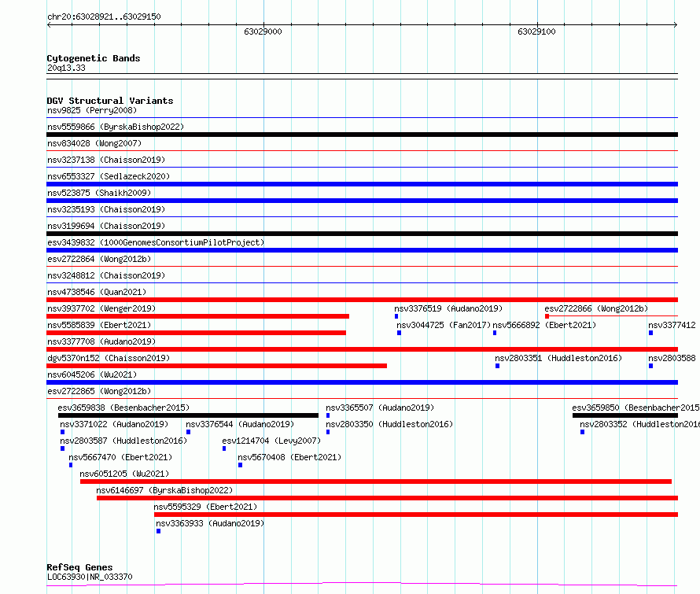Click the nsv6146697 (ByrskaBishop2022) label
This screenshot has width=700, height=594.
[x=164, y=490]
